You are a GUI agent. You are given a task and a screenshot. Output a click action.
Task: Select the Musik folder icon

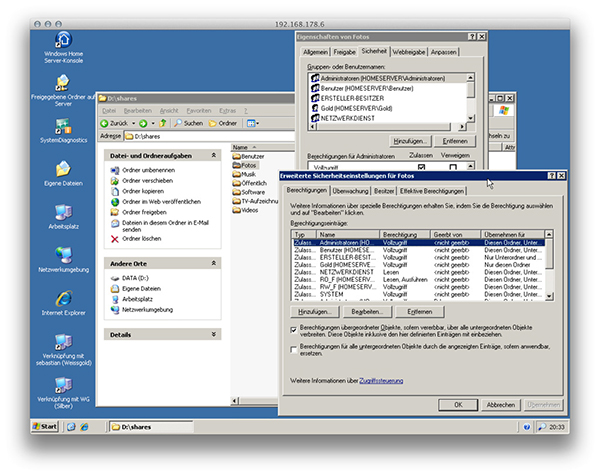pos(236,174)
